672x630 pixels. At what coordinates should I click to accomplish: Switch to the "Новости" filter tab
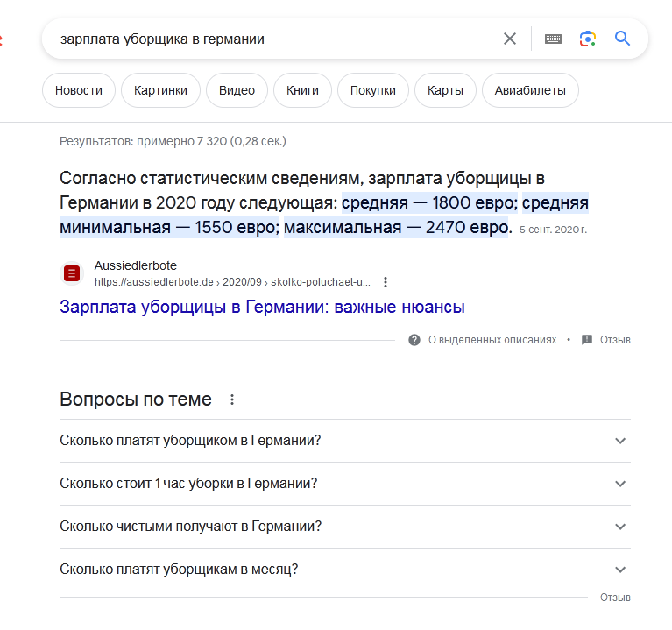[x=79, y=90]
